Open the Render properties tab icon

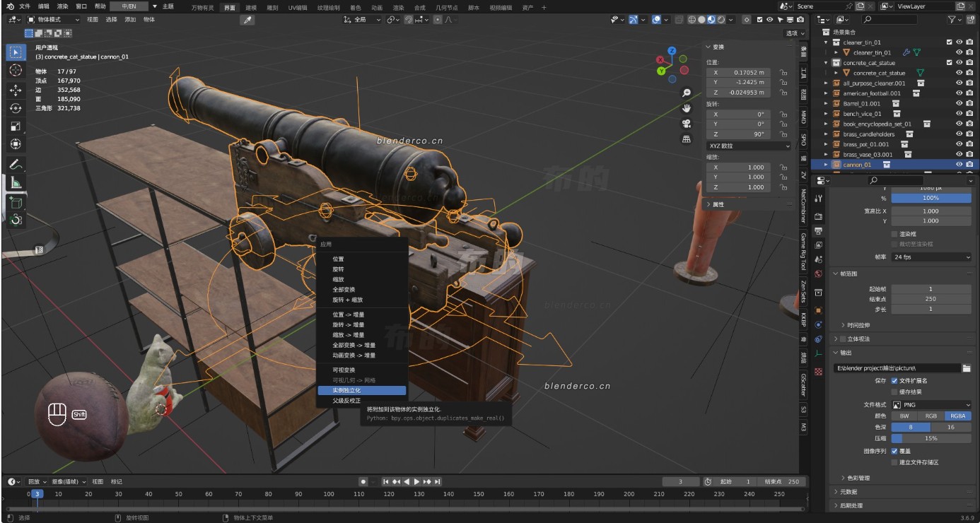819,216
